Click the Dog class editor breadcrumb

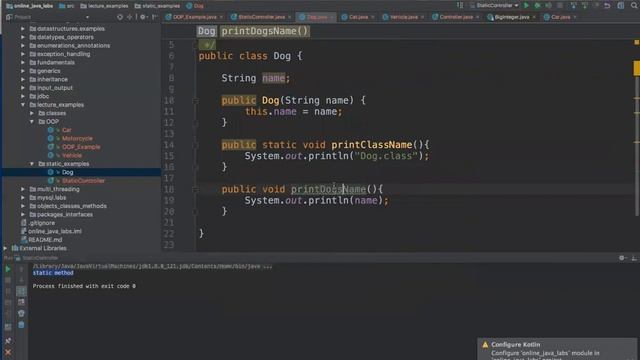[207, 31]
